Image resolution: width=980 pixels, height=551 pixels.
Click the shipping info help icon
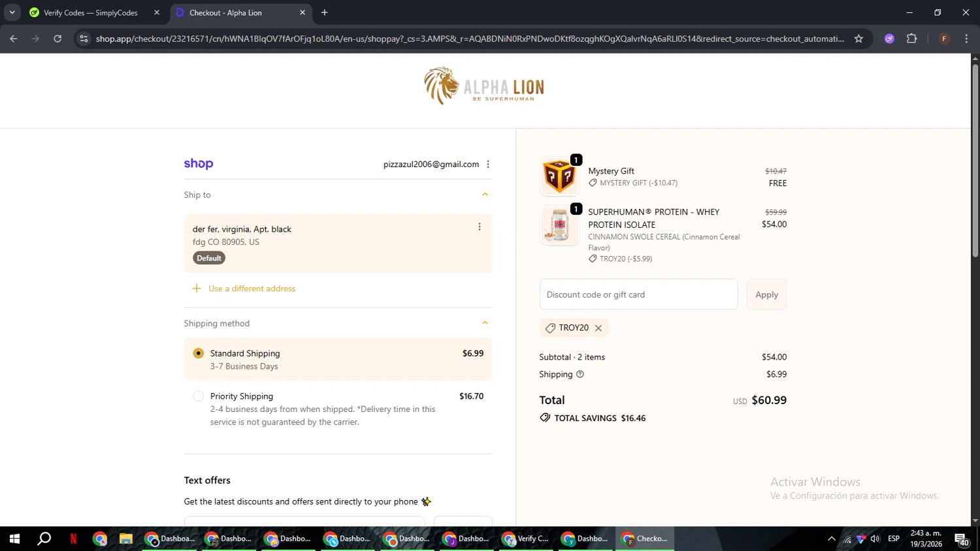[580, 374]
